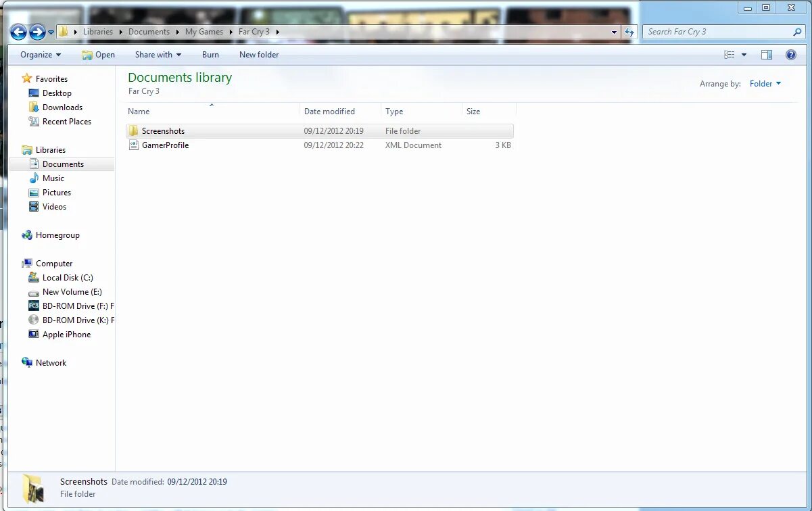The image size is (812, 511).
Task: Open BD-ROM Drive (F:)
Action: coord(78,306)
